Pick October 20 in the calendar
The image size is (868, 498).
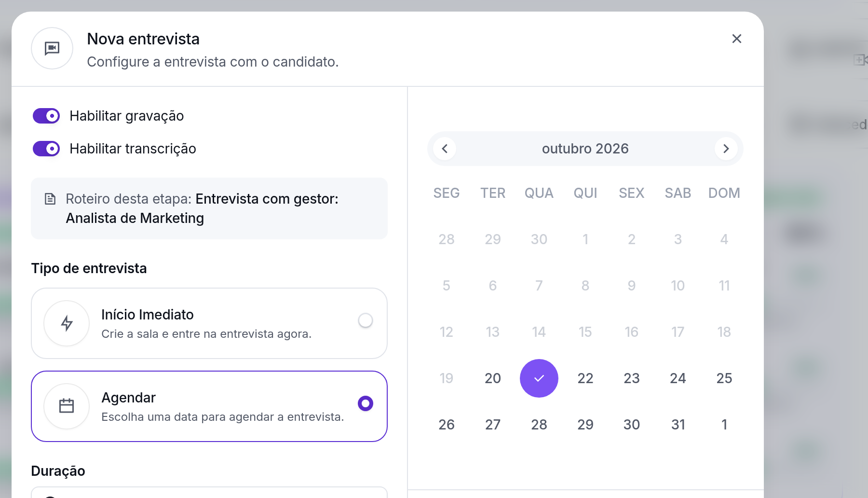point(493,378)
